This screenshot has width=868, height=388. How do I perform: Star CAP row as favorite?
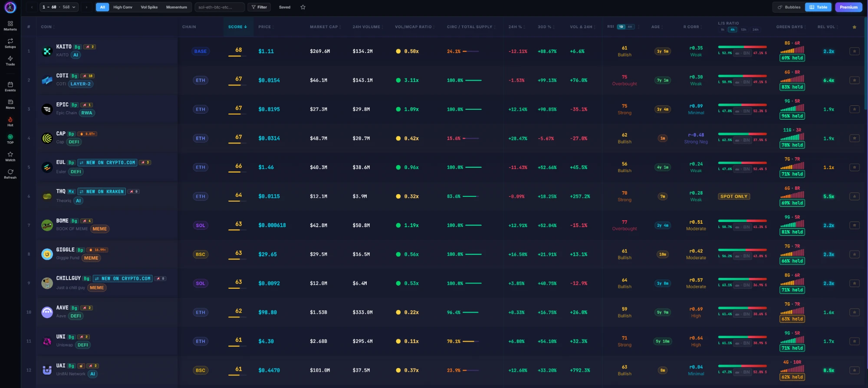(x=854, y=138)
